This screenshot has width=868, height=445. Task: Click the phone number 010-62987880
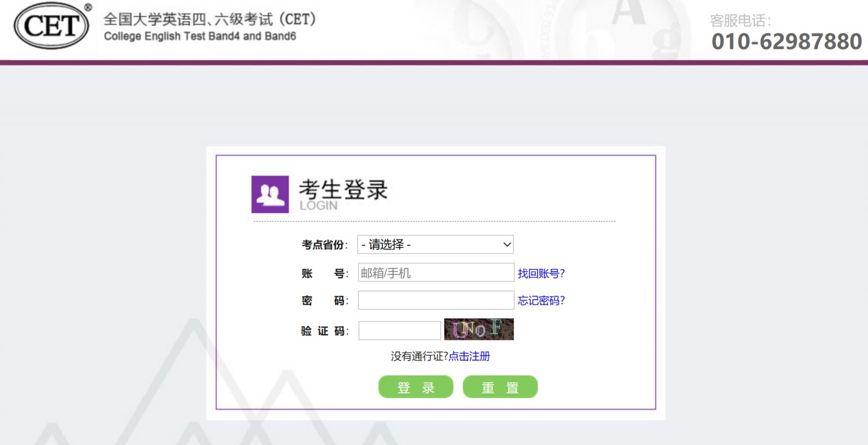point(786,41)
